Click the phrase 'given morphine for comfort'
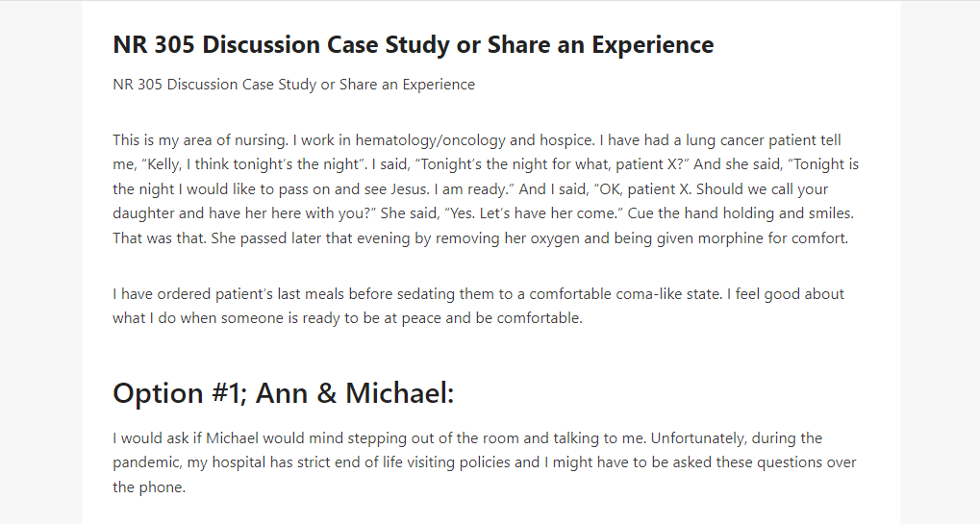The image size is (980, 524). (752, 237)
